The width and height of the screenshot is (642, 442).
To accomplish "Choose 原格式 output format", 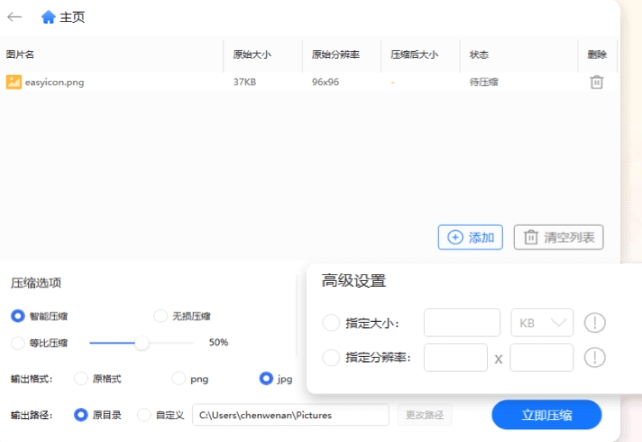I will 81,379.
